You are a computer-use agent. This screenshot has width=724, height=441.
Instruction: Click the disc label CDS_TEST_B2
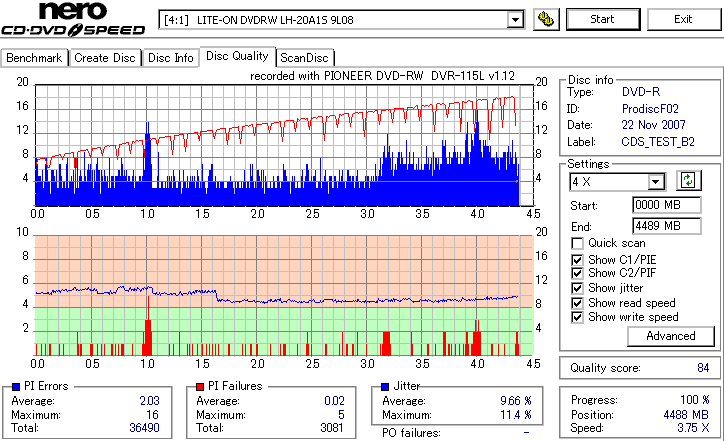click(x=658, y=142)
